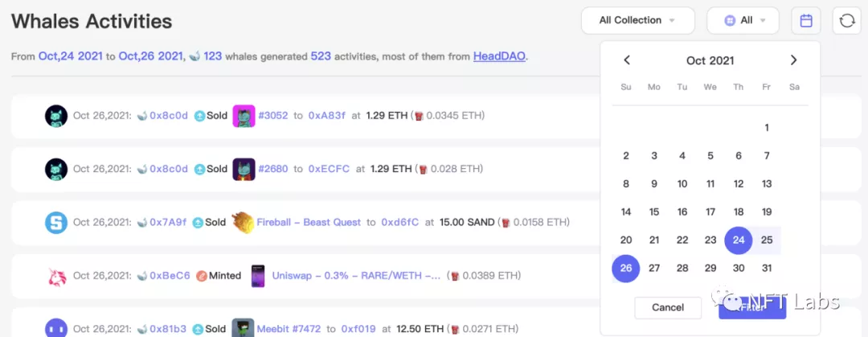Cancel the date selection
Viewport: 868px width, 337px height.
tap(668, 307)
